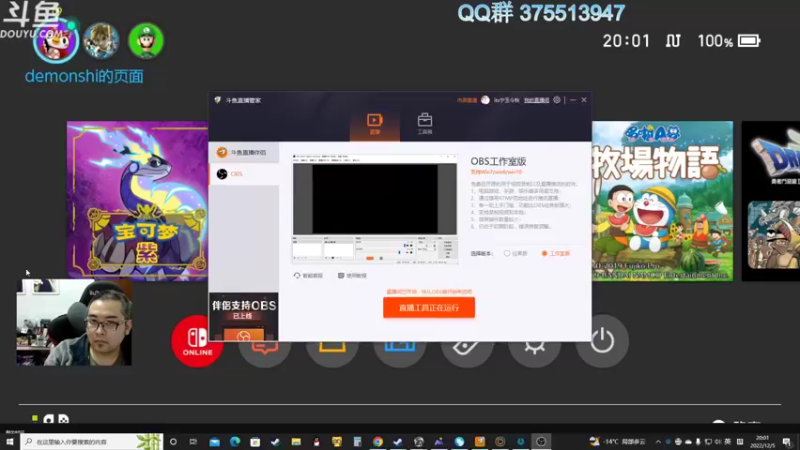
Task: Click the taskbar search box
Action: (92, 441)
